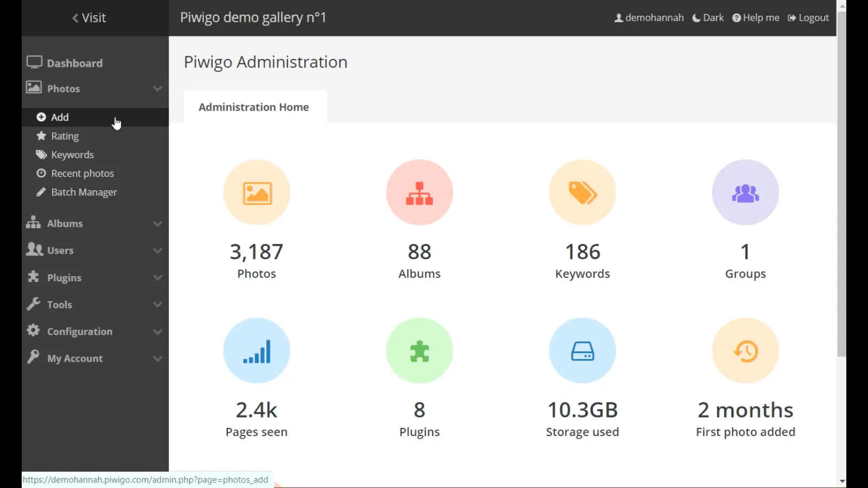Open the Keywords tag icon
868x488 pixels.
[582, 192]
